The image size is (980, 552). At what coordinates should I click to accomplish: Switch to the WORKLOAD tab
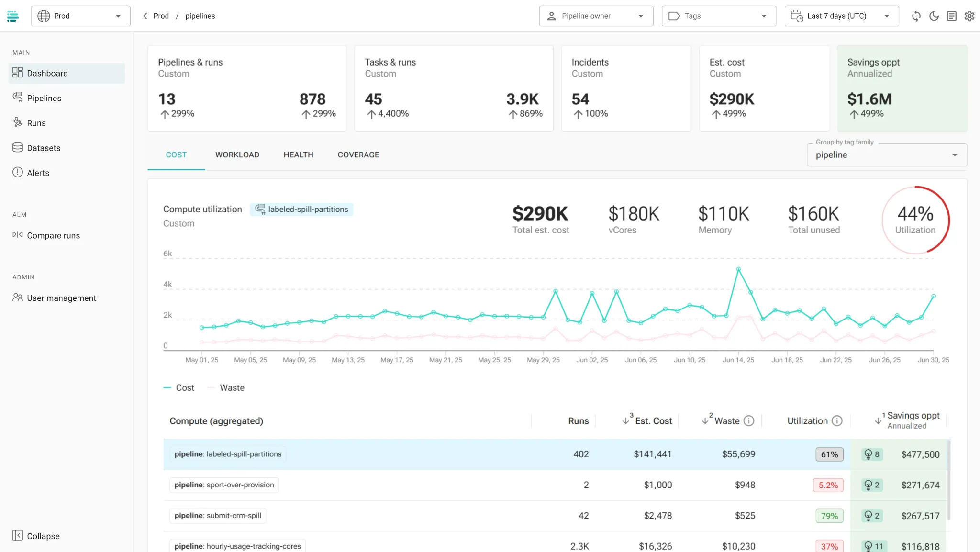click(x=237, y=155)
